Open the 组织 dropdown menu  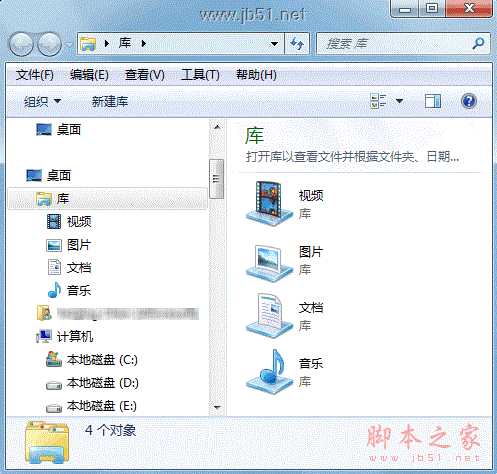point(42,101)
